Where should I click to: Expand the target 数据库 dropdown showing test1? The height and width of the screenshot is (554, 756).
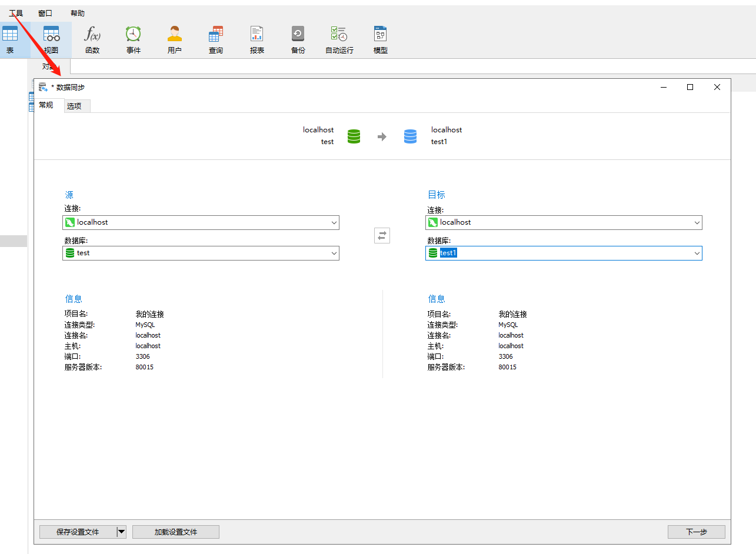click(x=697, y=253)
